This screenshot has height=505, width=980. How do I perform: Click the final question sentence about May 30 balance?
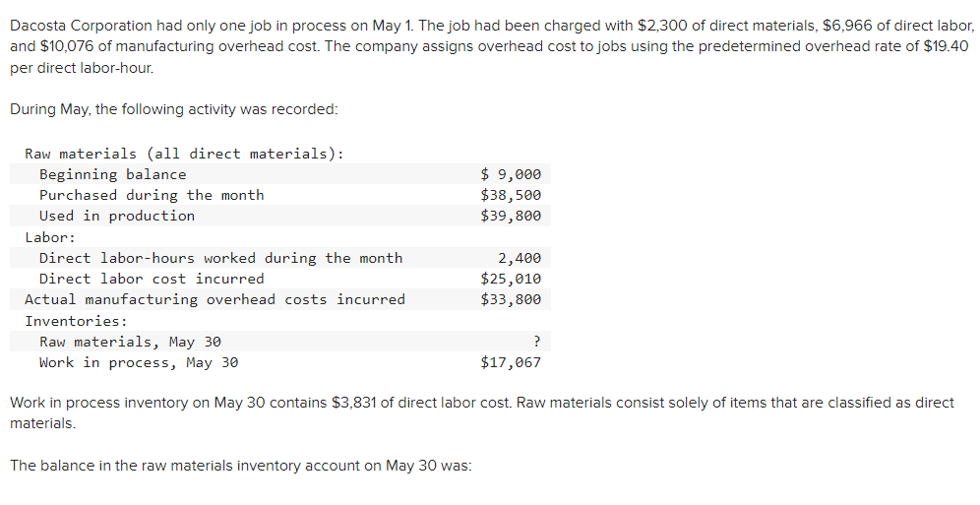241,466
